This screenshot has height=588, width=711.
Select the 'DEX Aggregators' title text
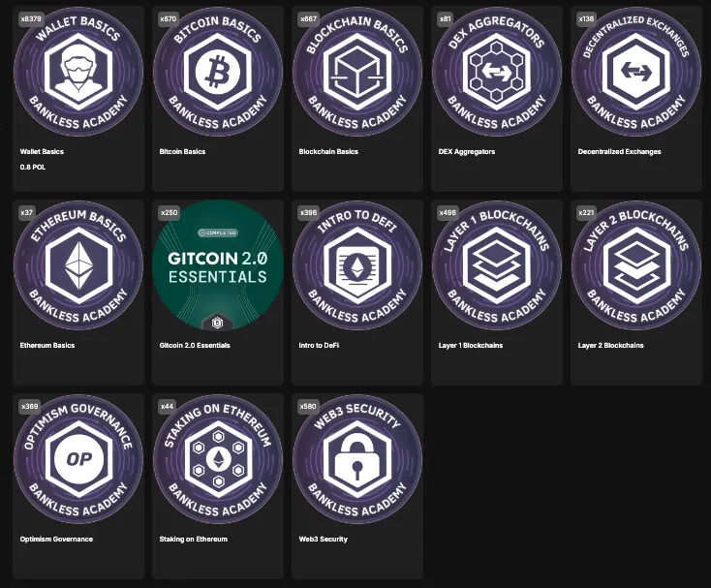(x=467, y=151)
